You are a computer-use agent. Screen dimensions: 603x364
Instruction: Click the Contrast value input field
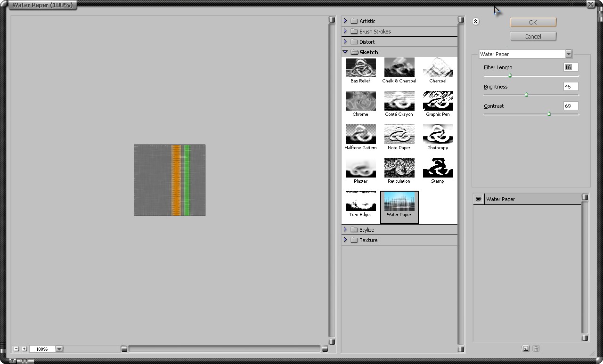[x=570, y=106]
